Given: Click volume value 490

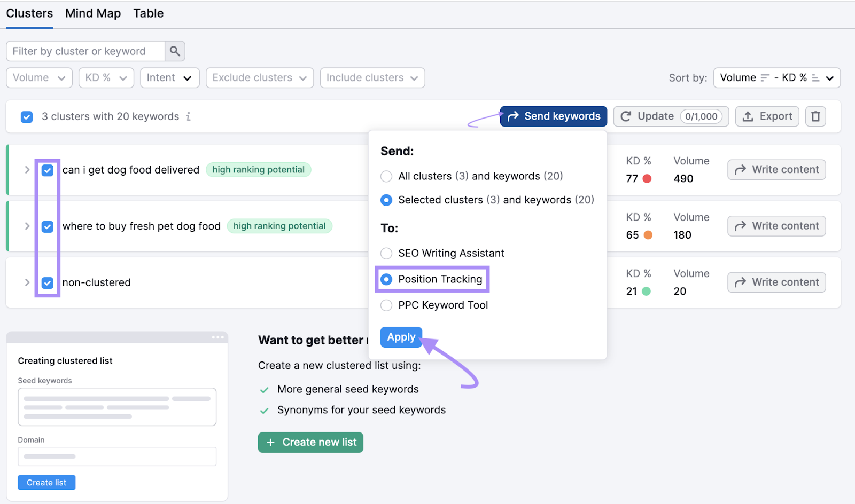Looking at the screenshot, I should click(x=683, y=179).
